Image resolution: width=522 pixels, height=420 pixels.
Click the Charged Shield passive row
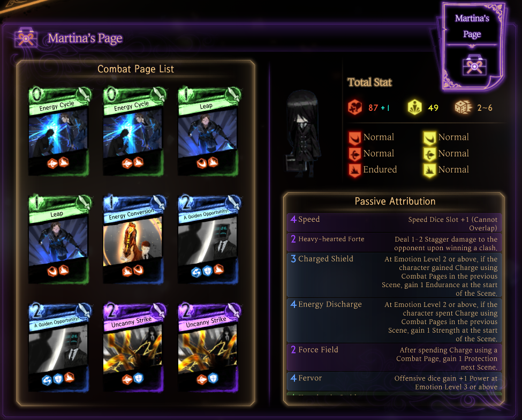pos(394,275)
